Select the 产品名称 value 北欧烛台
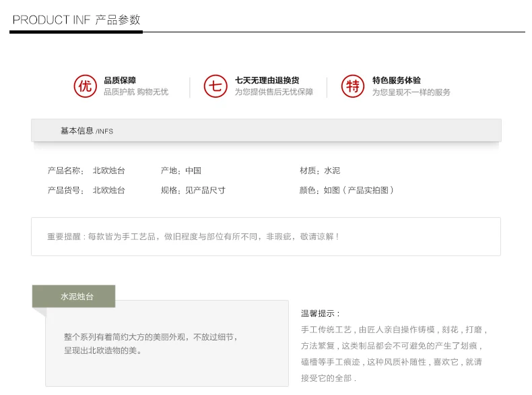This screenshot has width=532, height=395. pos(109,171)
